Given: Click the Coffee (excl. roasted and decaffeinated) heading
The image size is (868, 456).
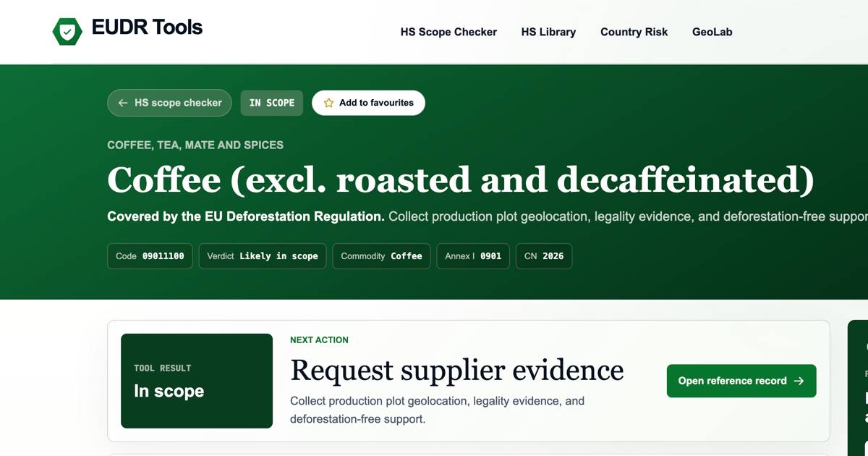Looking at the screenshot, I should coord(461,180).
